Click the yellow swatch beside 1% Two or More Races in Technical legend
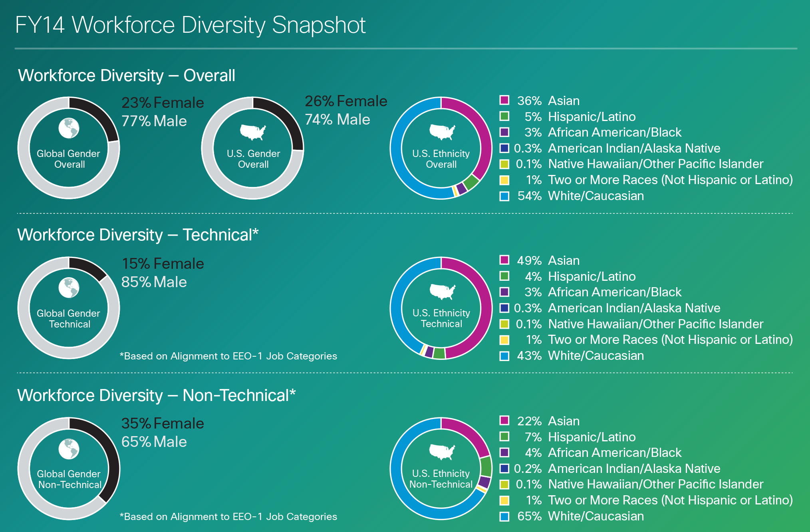810x532 pixels. (504, 340)
